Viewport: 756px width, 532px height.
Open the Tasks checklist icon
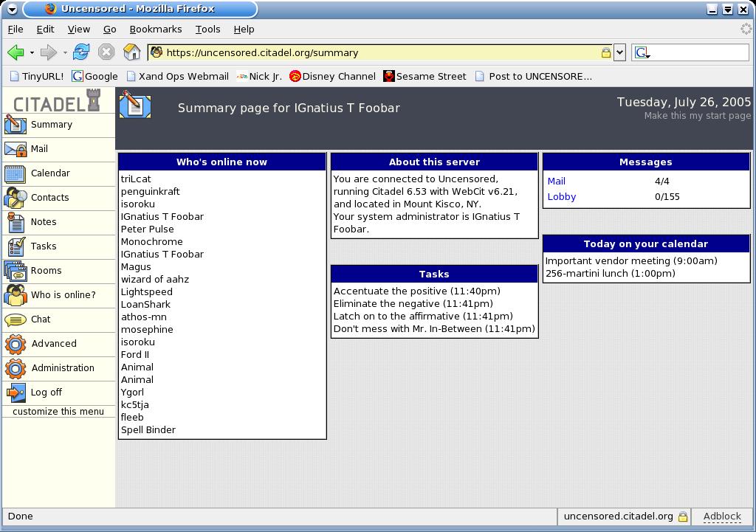[x=16, y=246]
